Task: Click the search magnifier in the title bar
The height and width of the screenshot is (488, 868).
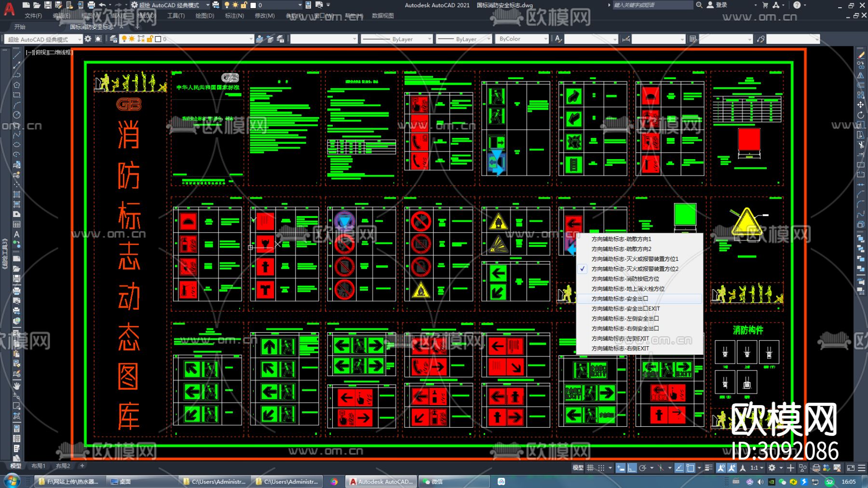Action: tap(699, 5)
